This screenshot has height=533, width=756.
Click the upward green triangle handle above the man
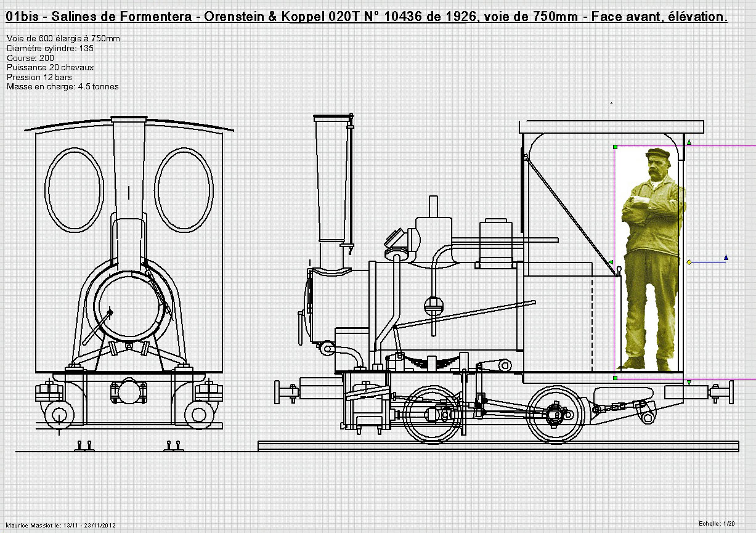click(689, 142)
